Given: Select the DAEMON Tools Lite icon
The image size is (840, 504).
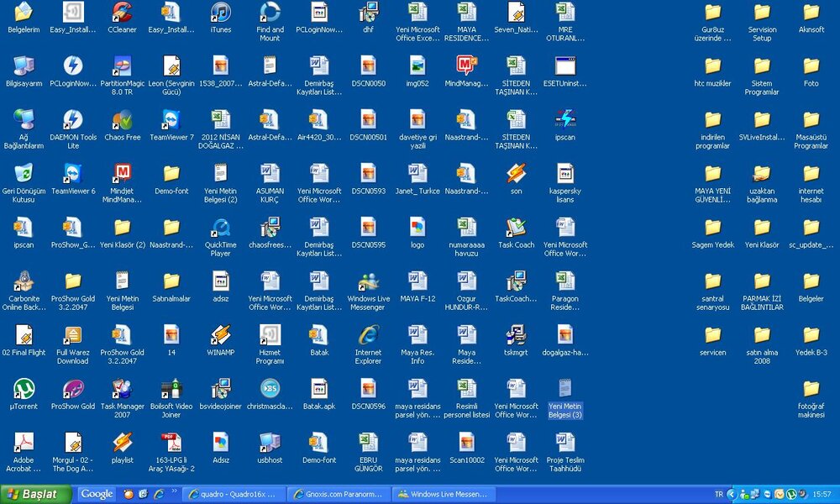Looking at the screenshot, I should [73, 120].
